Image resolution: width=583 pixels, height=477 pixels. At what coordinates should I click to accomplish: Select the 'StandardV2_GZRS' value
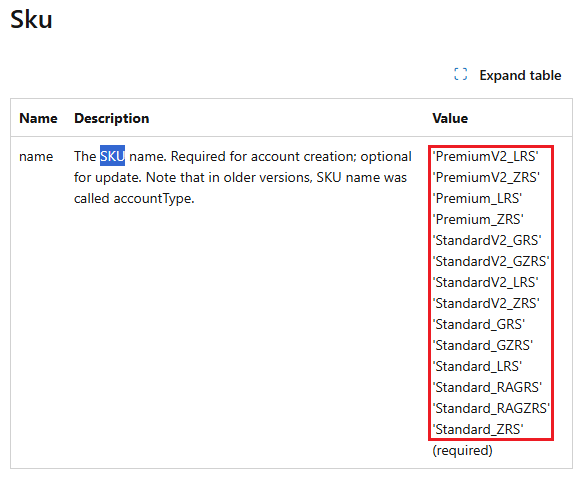pos(491,261)
